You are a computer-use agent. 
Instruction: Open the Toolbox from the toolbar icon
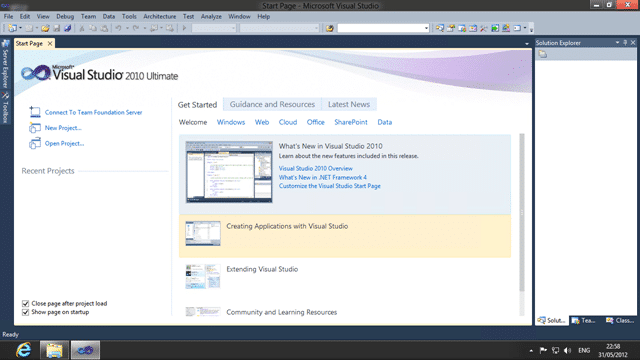484,28
